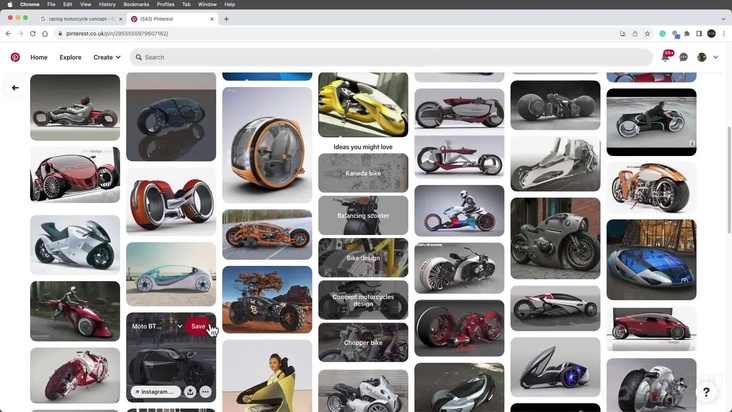
Task: Open the orange and chrome chopper pin
Action: tap(651, 188)
